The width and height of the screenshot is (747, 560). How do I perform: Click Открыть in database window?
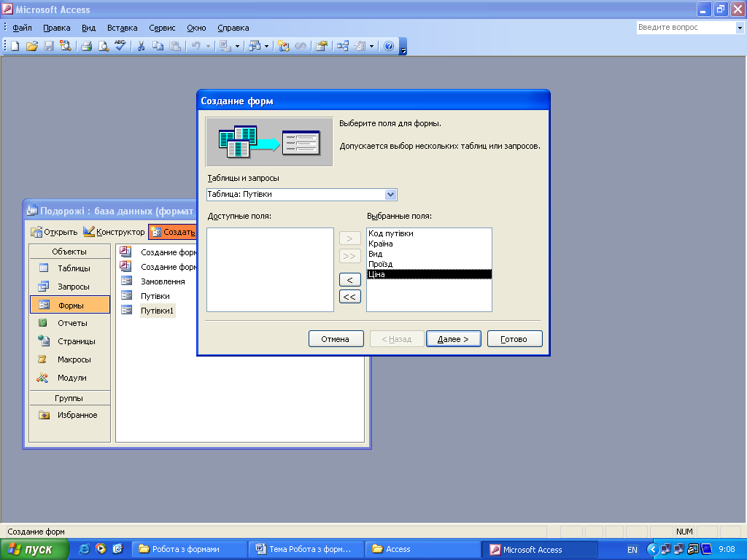click(54, 232)
